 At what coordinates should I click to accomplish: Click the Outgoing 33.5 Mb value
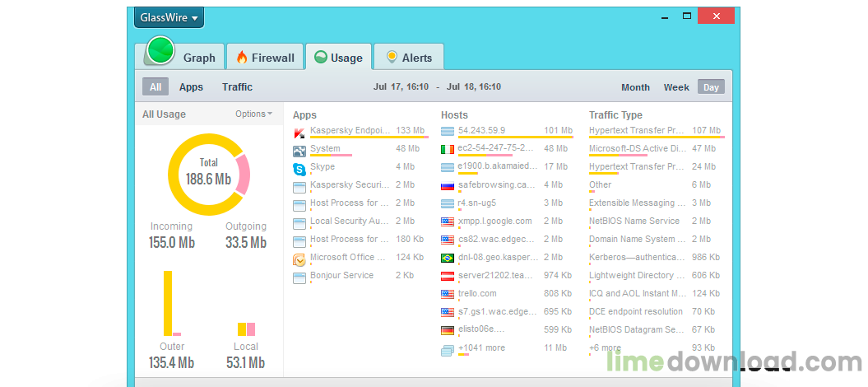[246, 243]
